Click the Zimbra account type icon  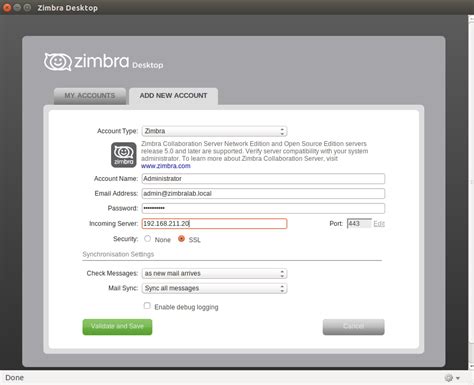pyautogui.click(x=124, y=155)
